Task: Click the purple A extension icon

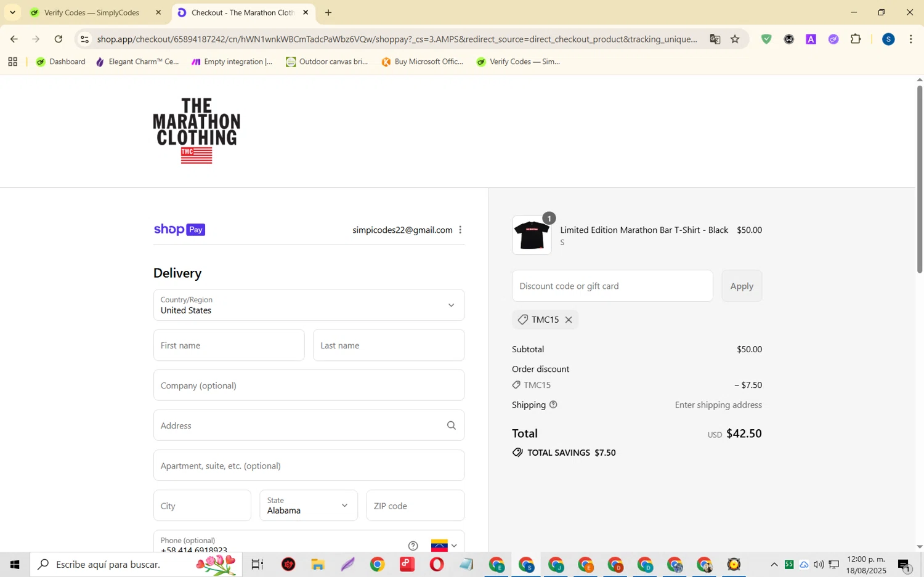Action: pyautogui.click(x=811, y=39)
